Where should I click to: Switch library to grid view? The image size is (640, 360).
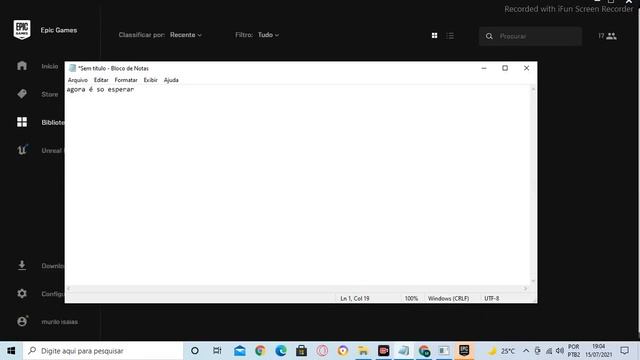(x=434, y=36)
